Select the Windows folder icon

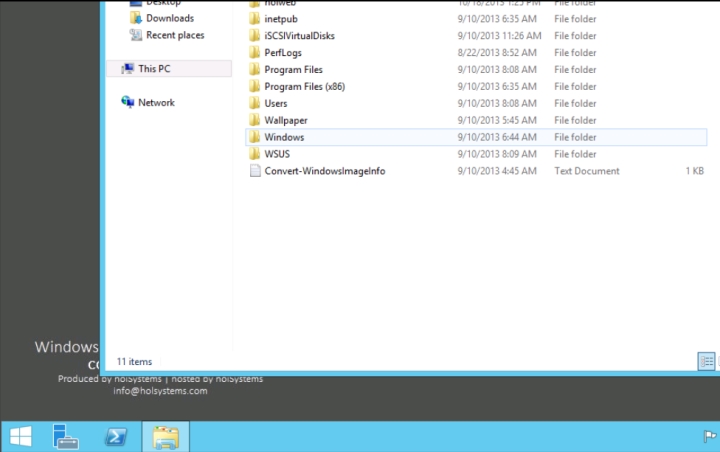pos(255,137)
